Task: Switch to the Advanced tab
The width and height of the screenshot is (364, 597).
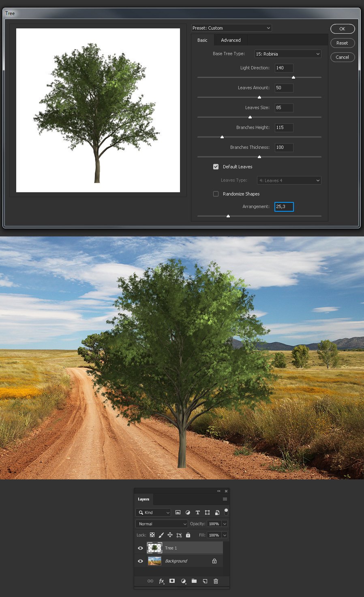Action: point(231,40)
